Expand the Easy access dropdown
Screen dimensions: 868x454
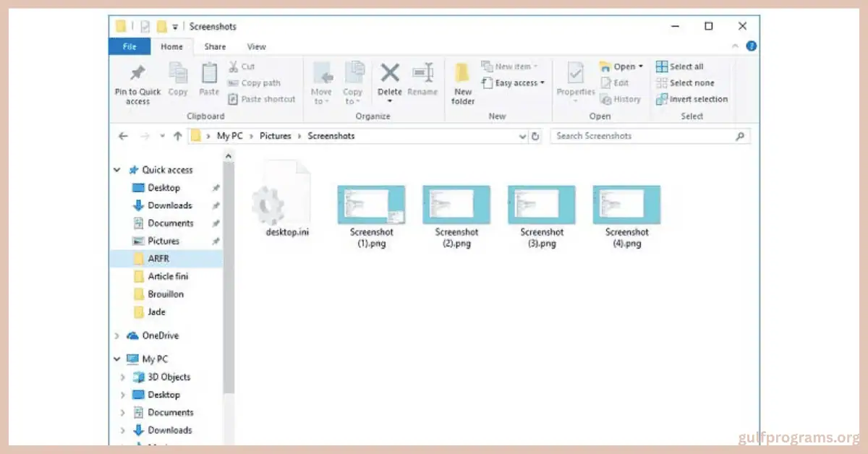[x=542, y=83]
